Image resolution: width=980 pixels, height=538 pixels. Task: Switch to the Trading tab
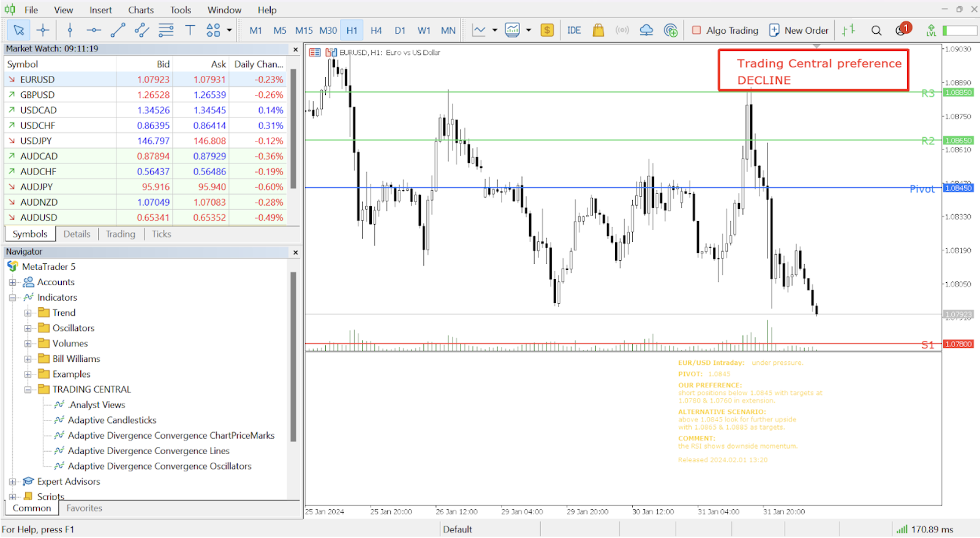[121, 234]
